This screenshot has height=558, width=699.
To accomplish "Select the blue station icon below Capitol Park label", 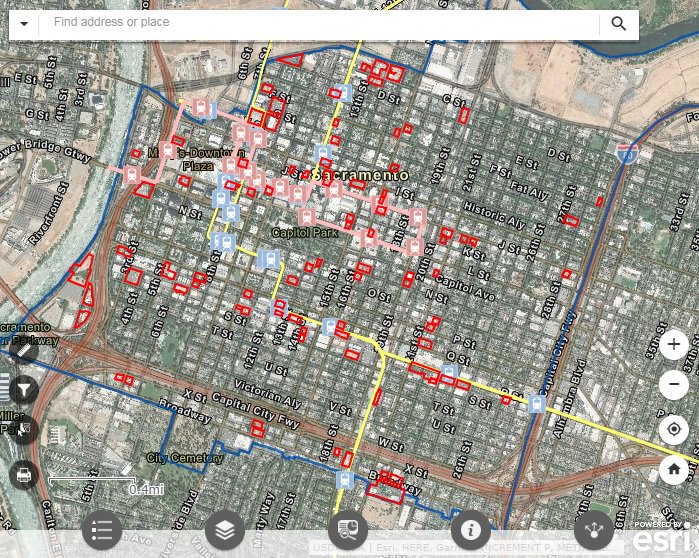I will tap(269, 258).
